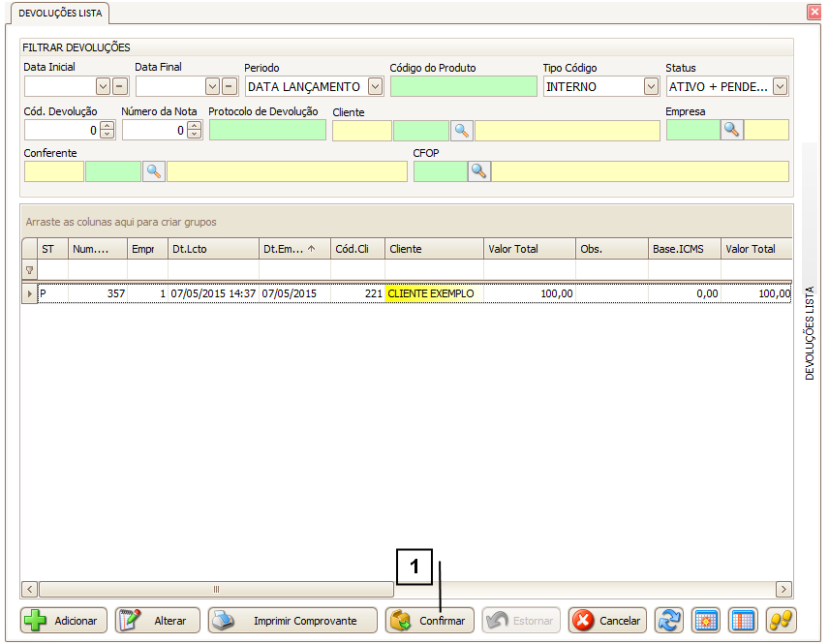Open the Status dropdown list
The height and width of the screenshot is (644, 829).
(780, 86)
